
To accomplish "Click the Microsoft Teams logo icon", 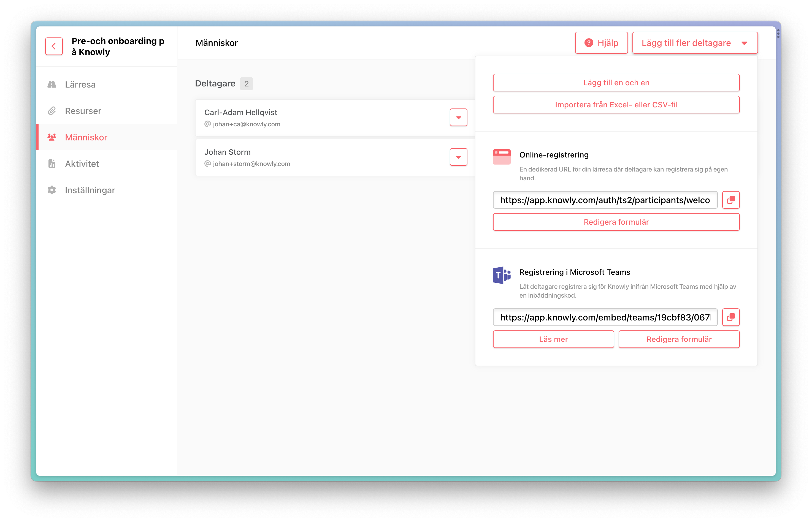I will coord(501,275).
